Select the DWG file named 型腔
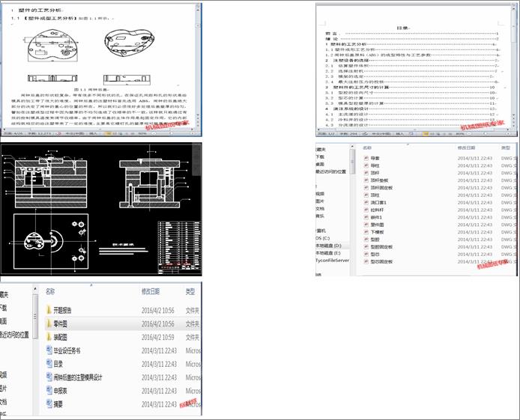The width and height of the screenshot is (520, 420). (375, 240)
